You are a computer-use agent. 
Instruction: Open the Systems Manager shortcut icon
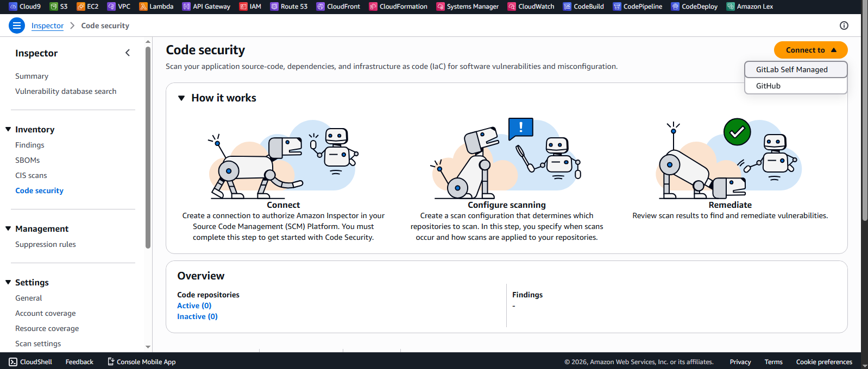[441, 7]
